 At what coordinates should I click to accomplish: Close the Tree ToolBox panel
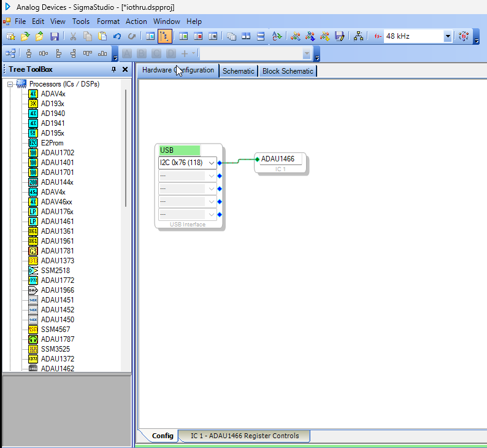125,69
